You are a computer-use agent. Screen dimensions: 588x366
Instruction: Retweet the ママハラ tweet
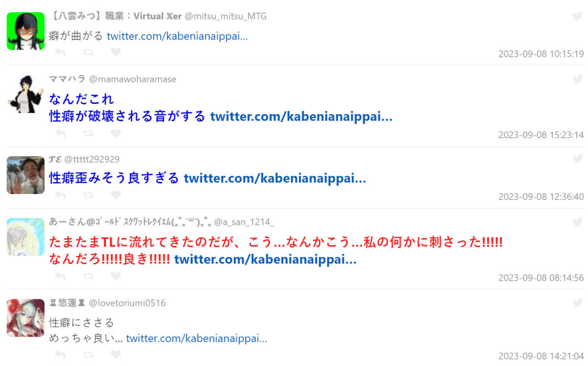88,133
